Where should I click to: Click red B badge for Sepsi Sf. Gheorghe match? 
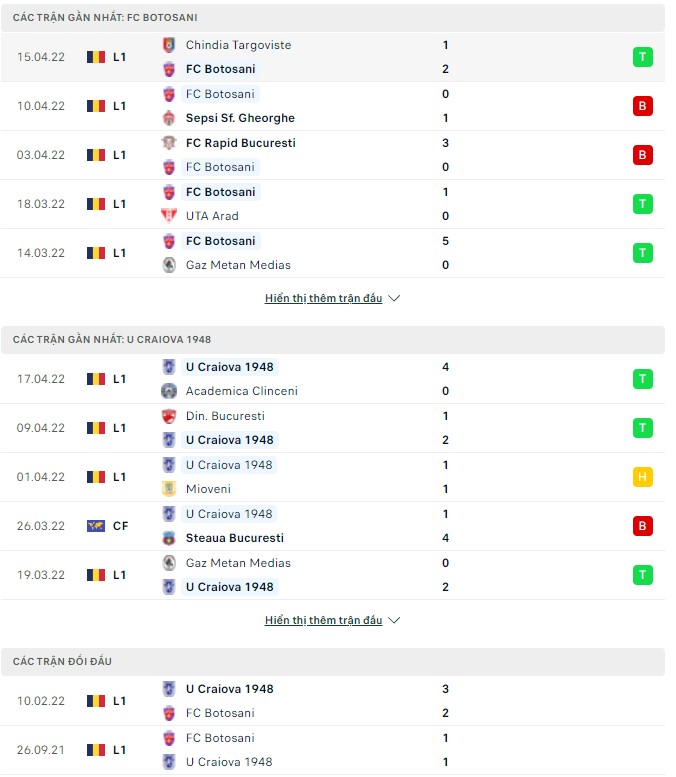(642, 106)
